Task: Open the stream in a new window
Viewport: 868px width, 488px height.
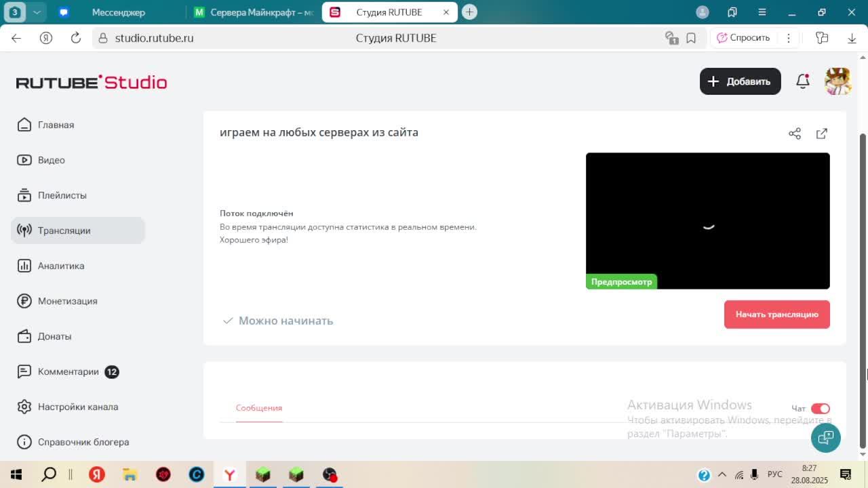Action: (822, 134)
